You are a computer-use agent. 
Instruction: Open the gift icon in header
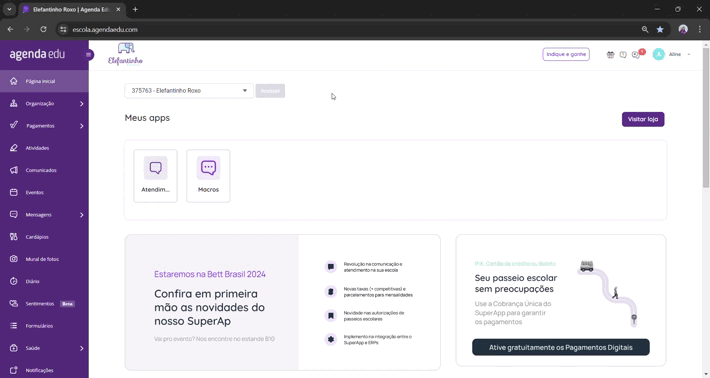[610, 54]
